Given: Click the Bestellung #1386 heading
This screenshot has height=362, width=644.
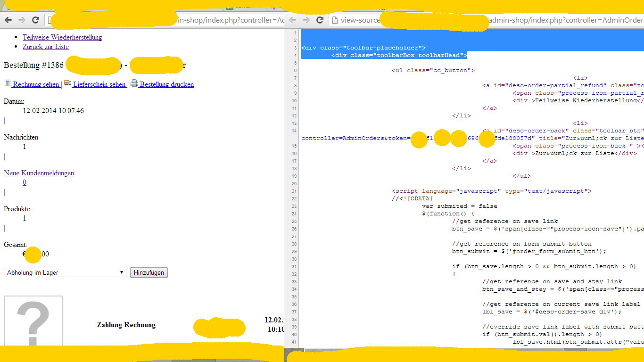Looking at the screenshot, I should (x=33, y=65).
